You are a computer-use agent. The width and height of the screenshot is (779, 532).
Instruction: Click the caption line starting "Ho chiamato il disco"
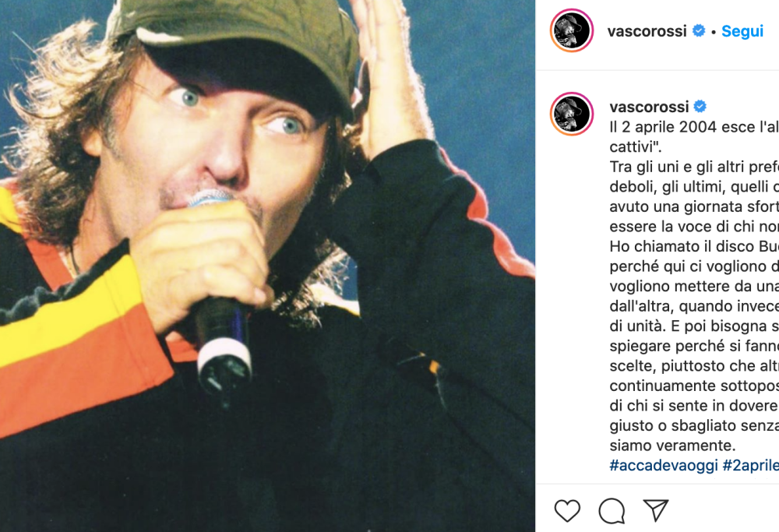[694, 246]
